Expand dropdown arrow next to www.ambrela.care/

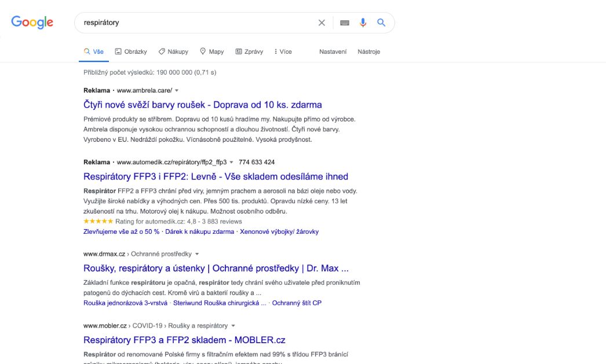pos(177,91)
